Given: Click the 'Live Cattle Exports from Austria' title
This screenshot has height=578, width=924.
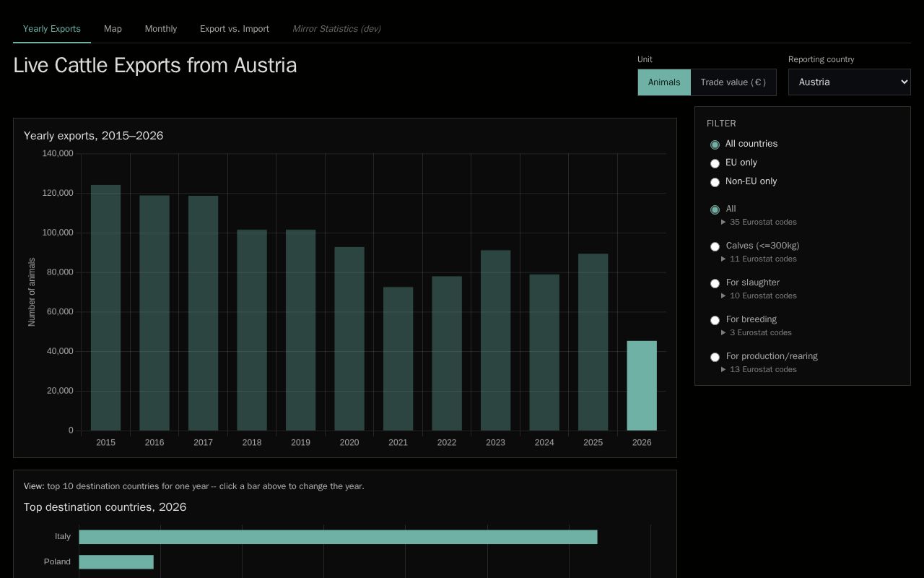Looking at the screenshot, I should (155, 65).
